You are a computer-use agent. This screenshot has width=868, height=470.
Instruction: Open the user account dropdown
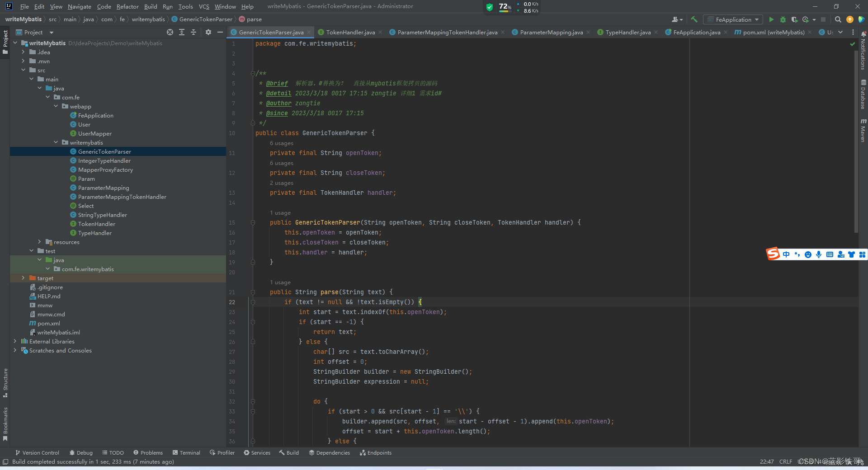tap(677, 19)
